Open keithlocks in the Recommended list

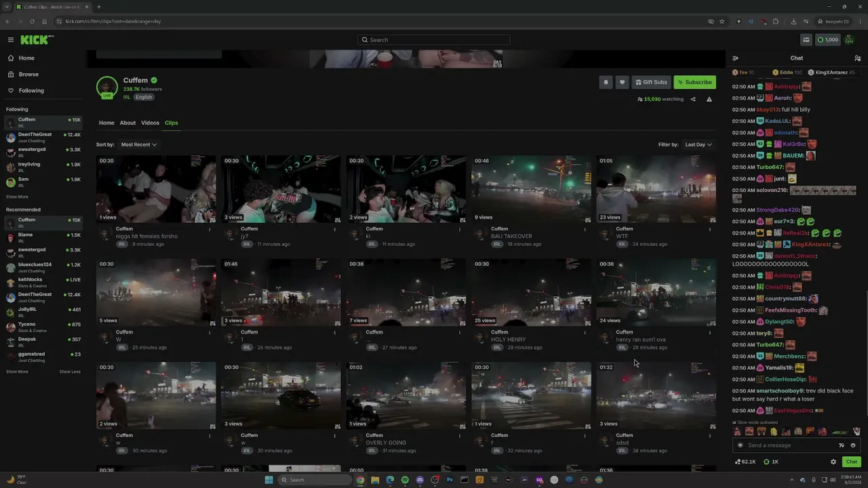click(x=43, y=282)
